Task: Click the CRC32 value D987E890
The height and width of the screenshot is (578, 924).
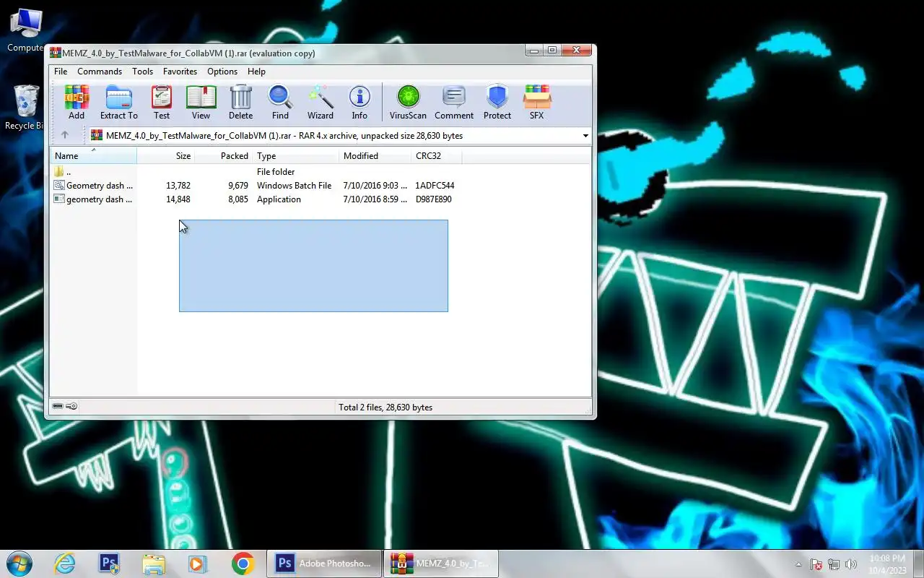Action: [434, 199]
